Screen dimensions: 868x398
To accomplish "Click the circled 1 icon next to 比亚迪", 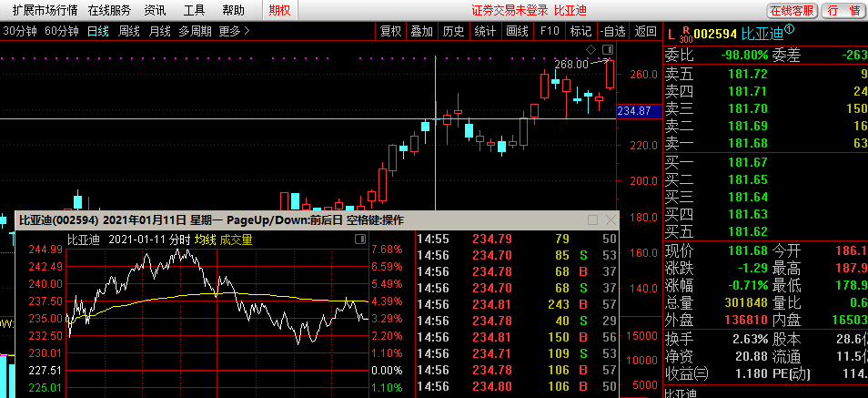I will (x=790, y=29).
